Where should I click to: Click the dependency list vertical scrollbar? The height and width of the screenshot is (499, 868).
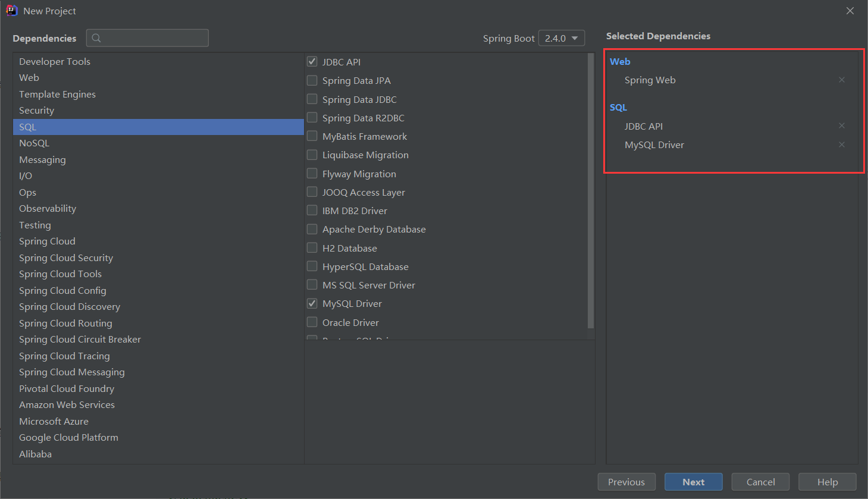(x=591, y=190)
